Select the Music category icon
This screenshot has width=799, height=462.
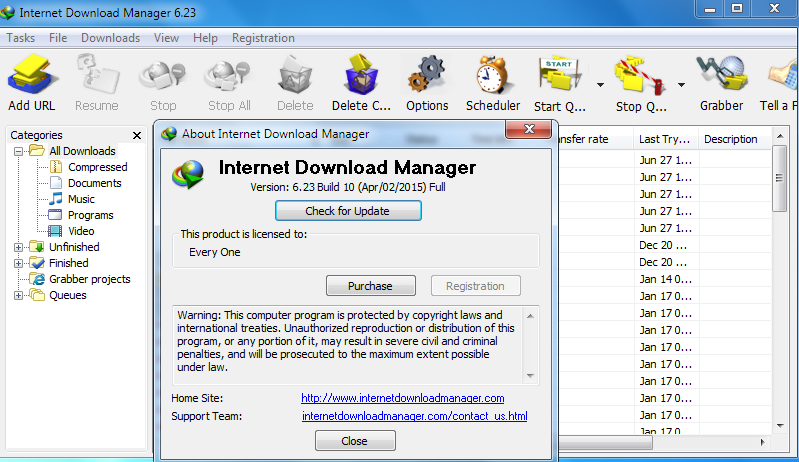[x=56, y=199]
